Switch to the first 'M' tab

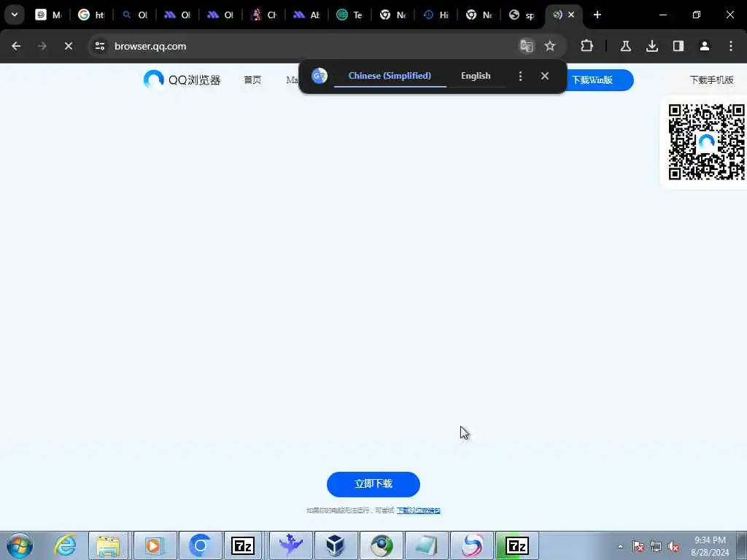tap(48, 15)
